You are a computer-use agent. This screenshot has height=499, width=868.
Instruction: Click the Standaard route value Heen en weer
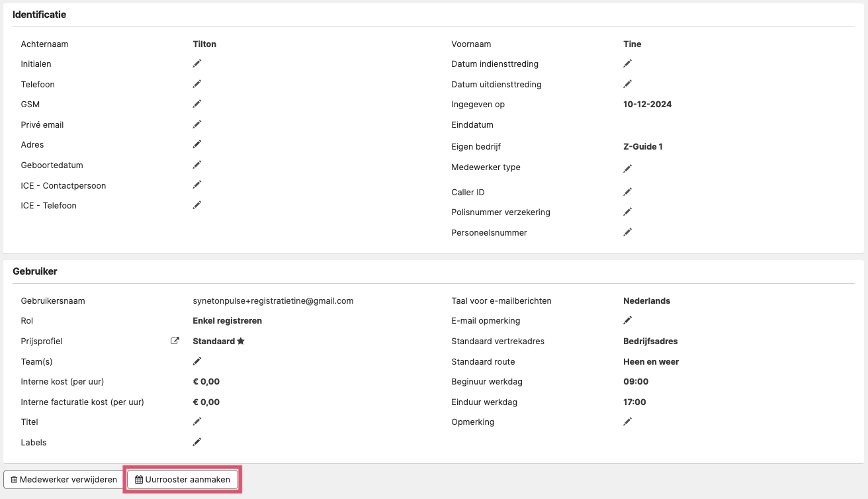[x=651, y=362]
